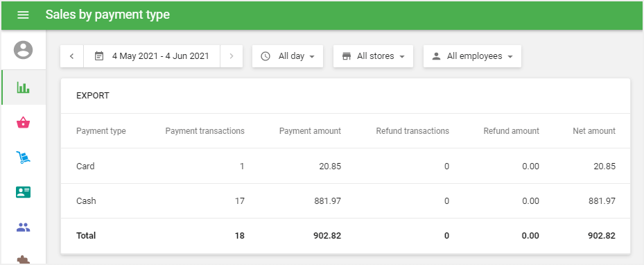The width and height of the screenshot is (644, 265).
Task: Open the Integrations puzzle piece icon
Action: [x=23, y=259]
